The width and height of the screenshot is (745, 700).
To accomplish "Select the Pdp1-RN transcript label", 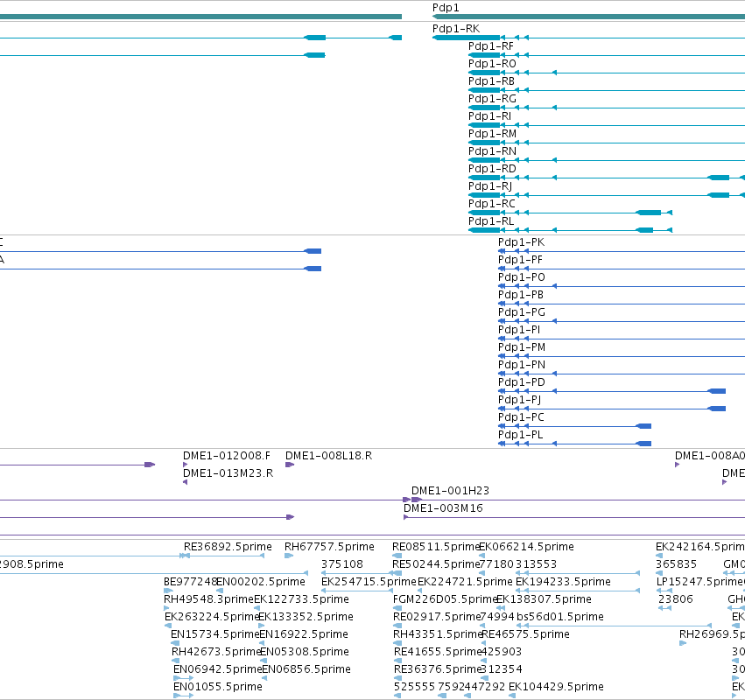I will pos(492,152).
